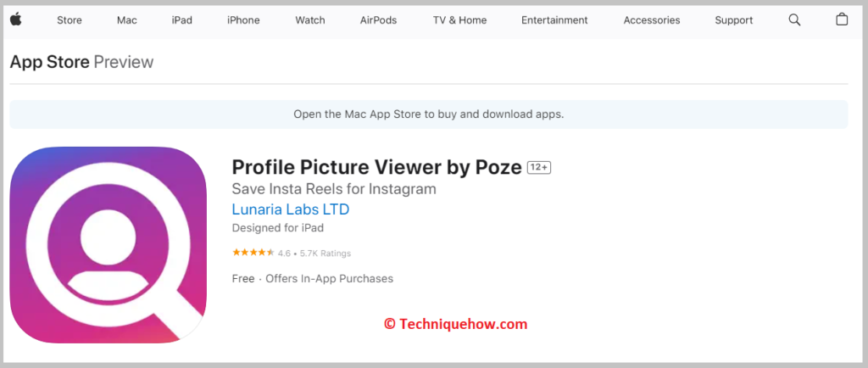This screenshot has height=368, width=868.
Task: Click the 12+ age rating badge
Action: coord(538,167)
